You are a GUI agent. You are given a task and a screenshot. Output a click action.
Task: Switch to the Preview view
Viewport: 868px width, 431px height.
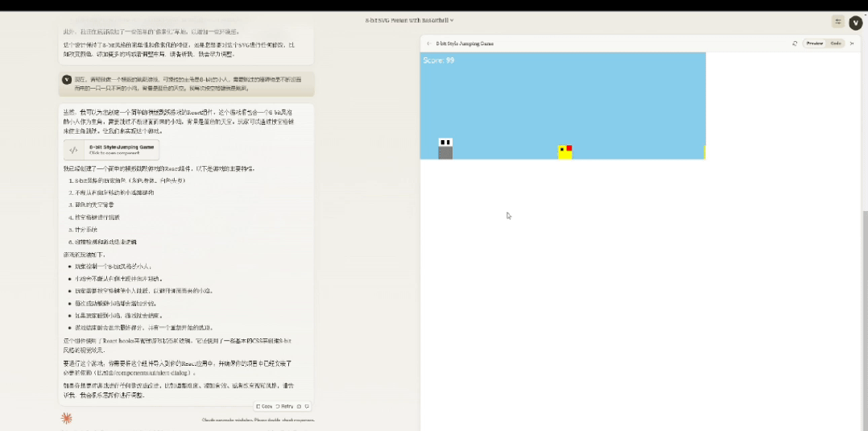point(814,44)
